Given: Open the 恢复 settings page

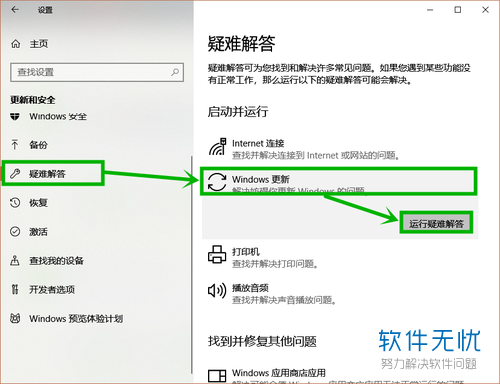Looking at the screenshot, I should tap(38, 203).
